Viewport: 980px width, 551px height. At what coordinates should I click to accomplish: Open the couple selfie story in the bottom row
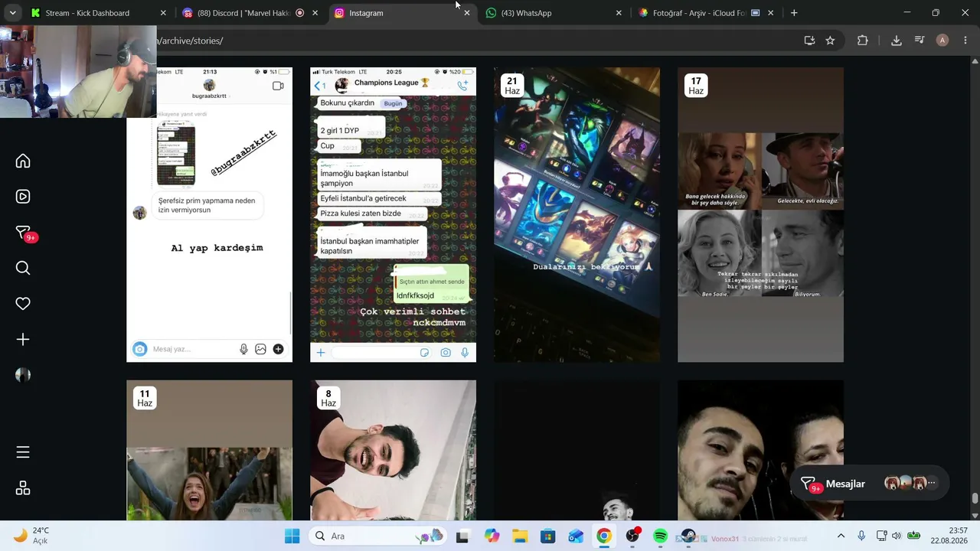(x=760, y=450)
